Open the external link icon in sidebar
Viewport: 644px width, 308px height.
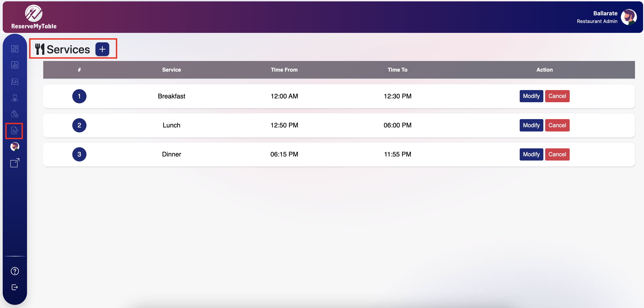click(15, 163)
